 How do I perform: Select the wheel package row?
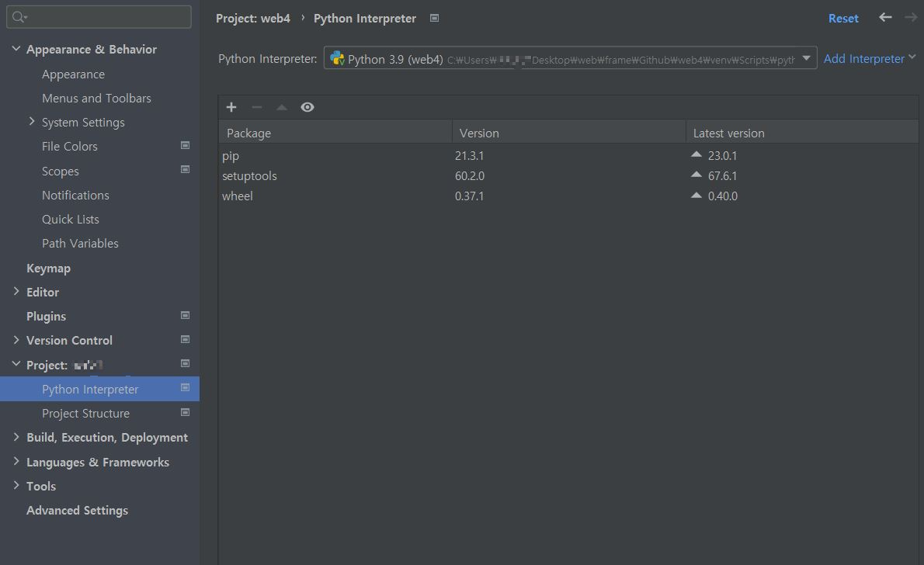pyautogui.click(x=568, y=196)
